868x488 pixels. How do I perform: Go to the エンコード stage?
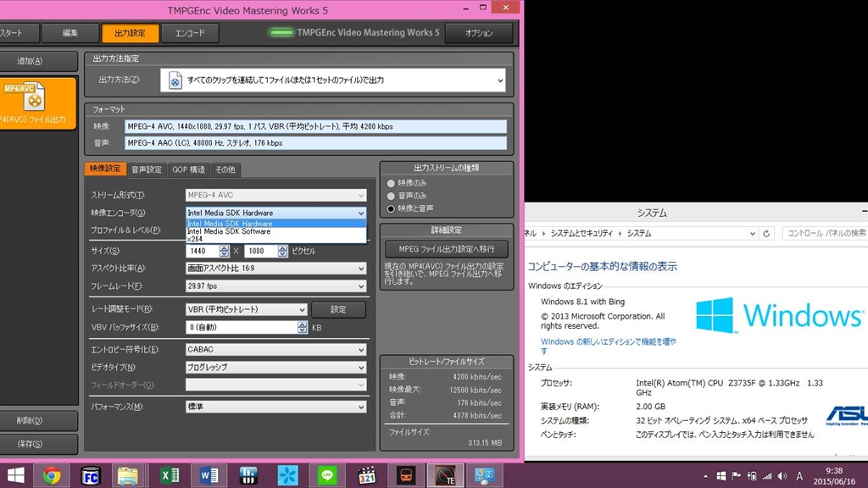pos(190,33)
